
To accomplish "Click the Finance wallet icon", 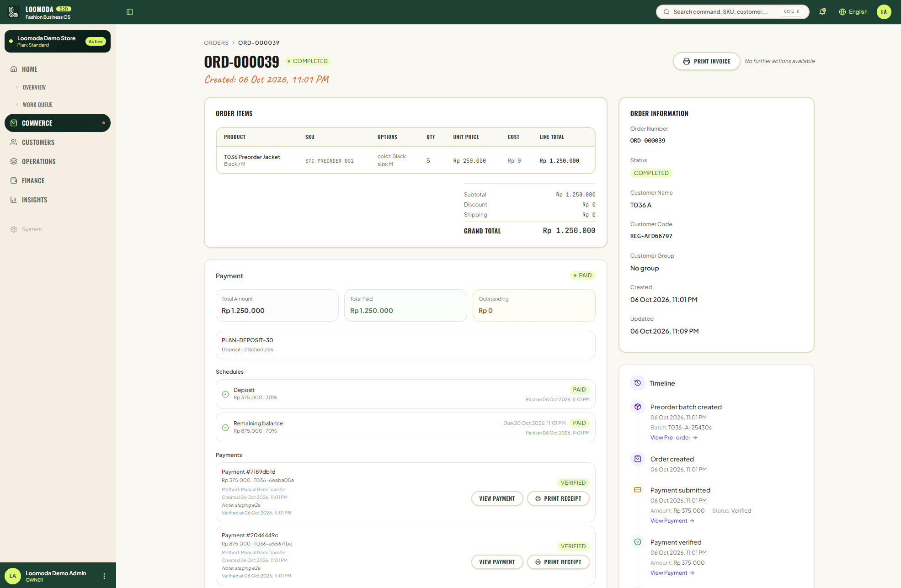I will [14, 180].
